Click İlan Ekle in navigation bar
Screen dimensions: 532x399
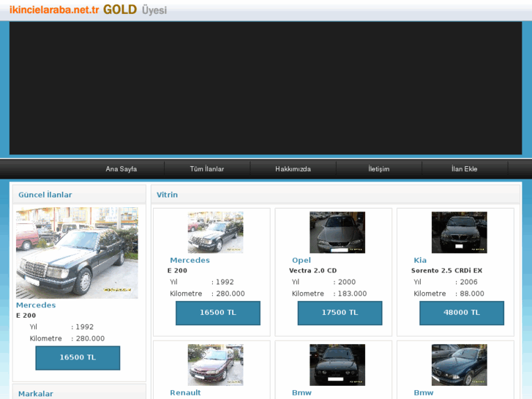[x=464, y=169]
